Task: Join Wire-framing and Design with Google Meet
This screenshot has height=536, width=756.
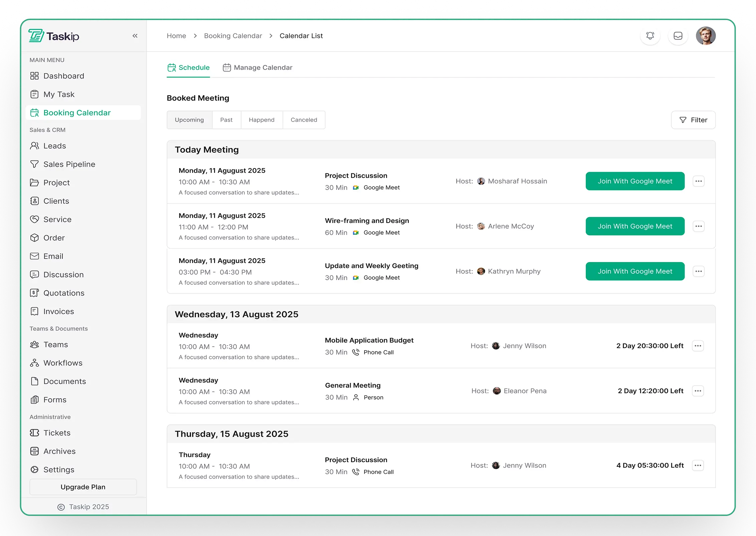Action: (635, 226)
